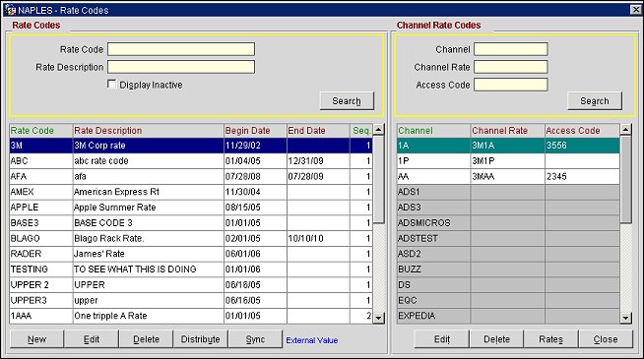
Task: Click the rate codes list scroll-down arrow
Action: pyautogui.click(x=379, y=317)
